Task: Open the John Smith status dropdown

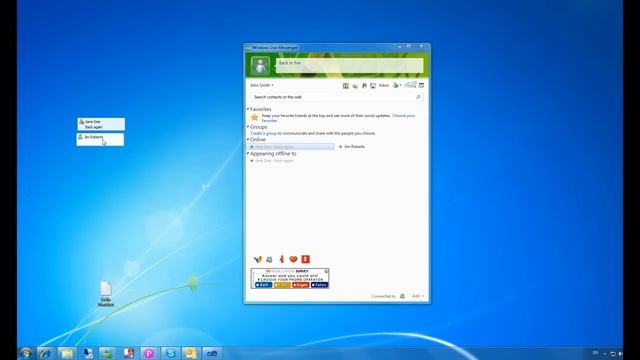Action: [x=262, y=85]
